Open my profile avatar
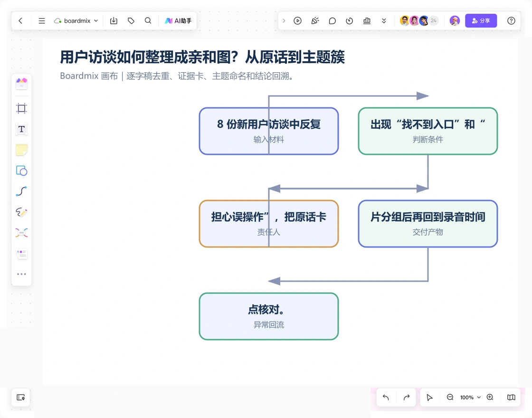 click(x=455, y=21)
